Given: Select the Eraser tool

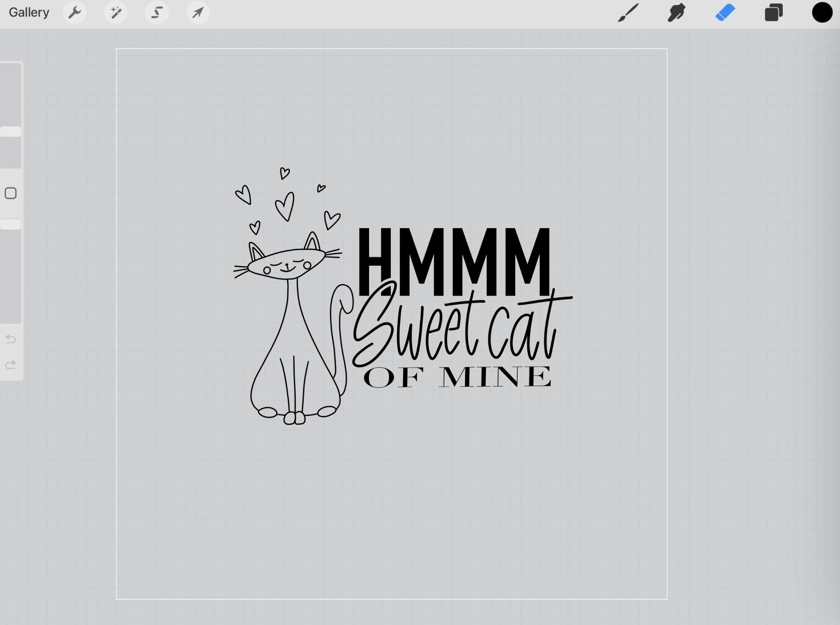Looking at the screenshot, I should coord(725,12).
